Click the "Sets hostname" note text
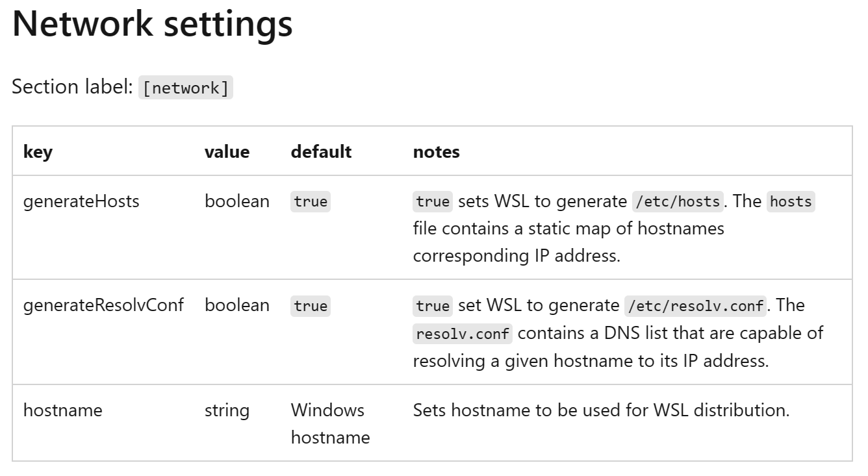868x476 pixels. point(601,410)
